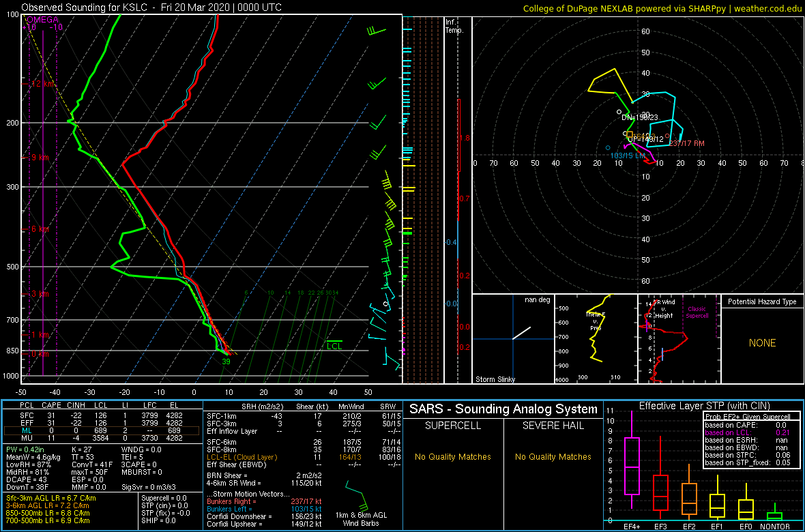Click the SARS - Sounding Analog System heading
The width and height of the screenshot is (805, 532).
[x=503, y=409]
